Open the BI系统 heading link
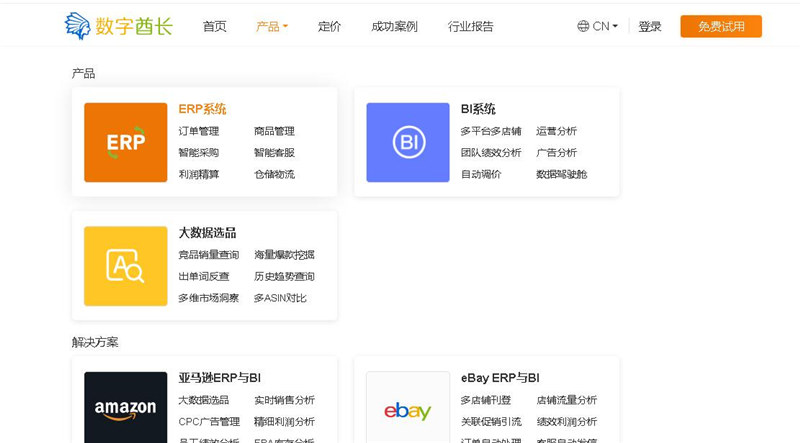Viewport: 800px width, 443px height. [478, 109]
